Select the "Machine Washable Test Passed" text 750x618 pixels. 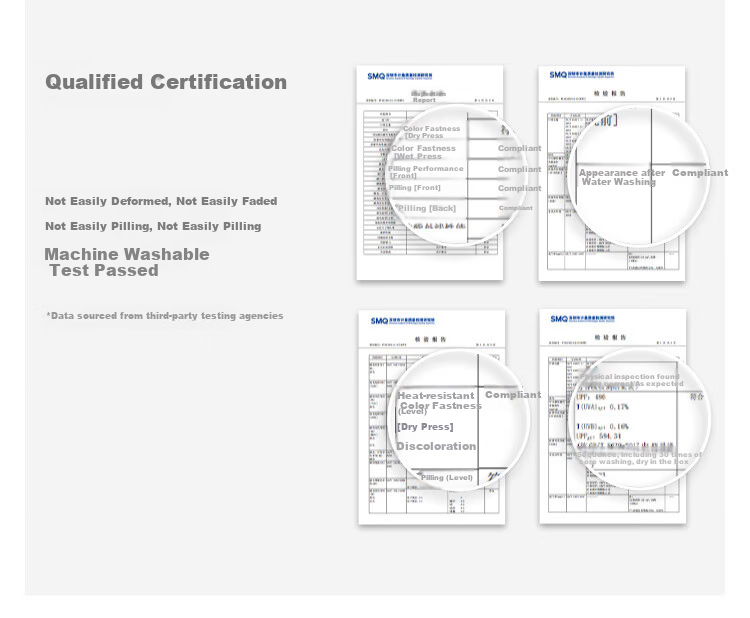pos(127,262)
